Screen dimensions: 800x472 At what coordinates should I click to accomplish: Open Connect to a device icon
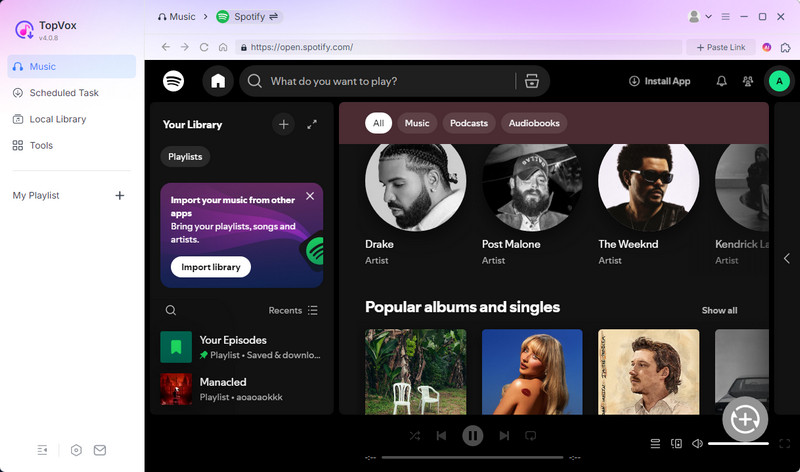pyautogui.click(x=676, y=443)
